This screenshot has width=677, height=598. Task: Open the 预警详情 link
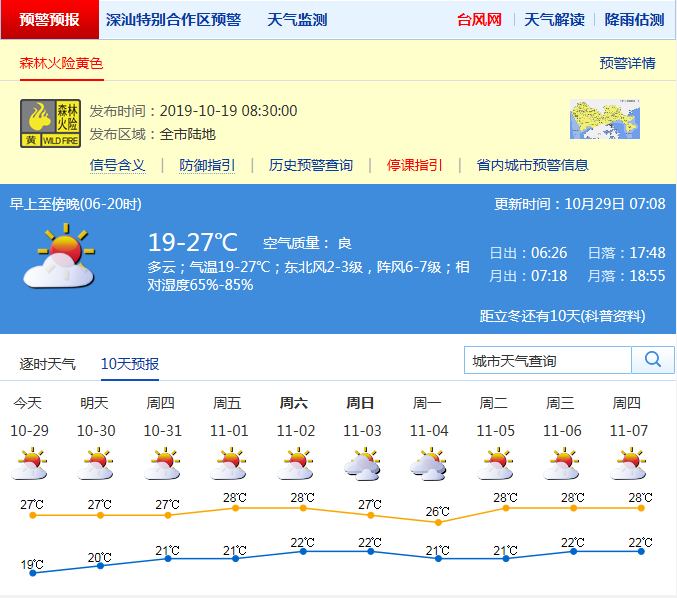pos(627,63)
